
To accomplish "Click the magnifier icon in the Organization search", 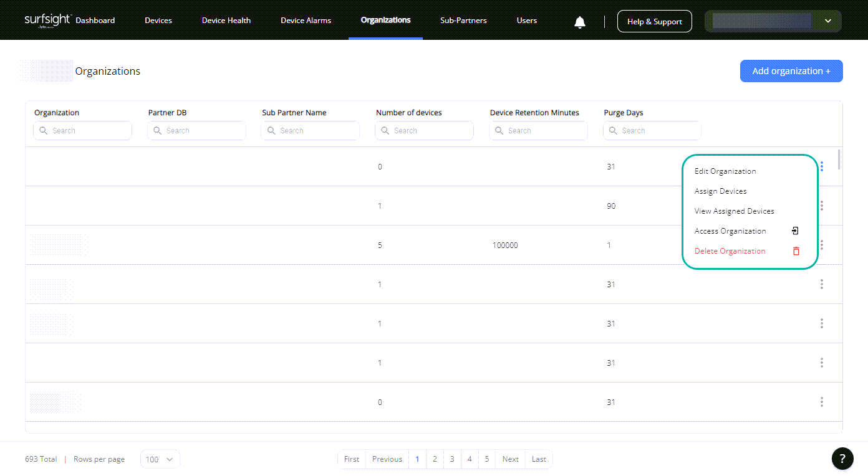I will pyautogui.click(x=43, y=131).
